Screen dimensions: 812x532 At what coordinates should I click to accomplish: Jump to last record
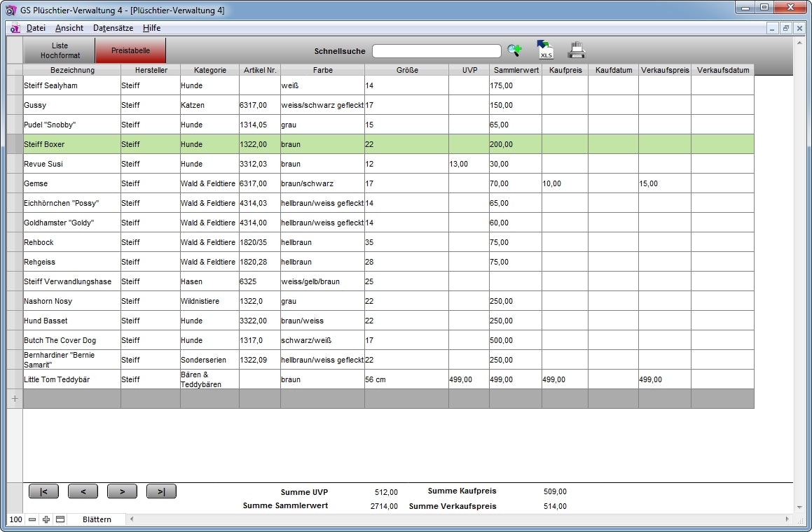pyautogui.click(x=161, y=491)
